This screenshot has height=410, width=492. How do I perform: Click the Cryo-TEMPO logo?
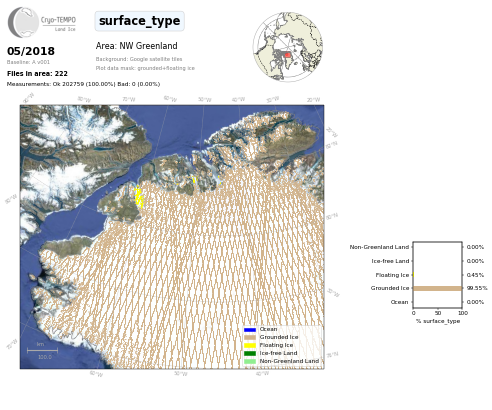click(42, 22)
